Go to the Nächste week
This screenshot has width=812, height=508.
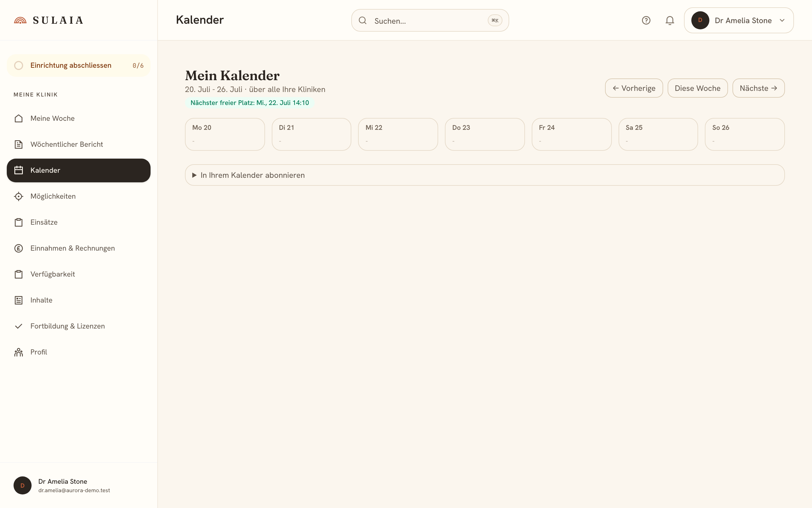(758, 88)
